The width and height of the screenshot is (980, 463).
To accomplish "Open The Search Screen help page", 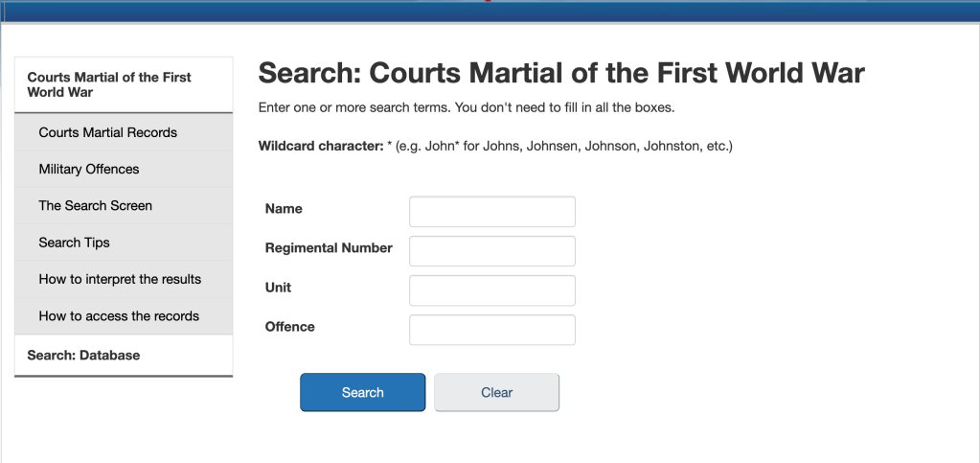I will 95,205.
